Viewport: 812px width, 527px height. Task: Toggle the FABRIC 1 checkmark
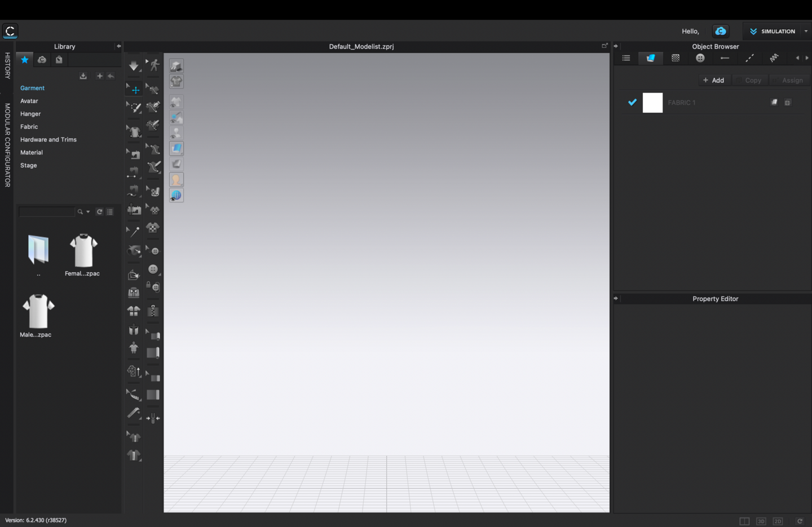632,103
